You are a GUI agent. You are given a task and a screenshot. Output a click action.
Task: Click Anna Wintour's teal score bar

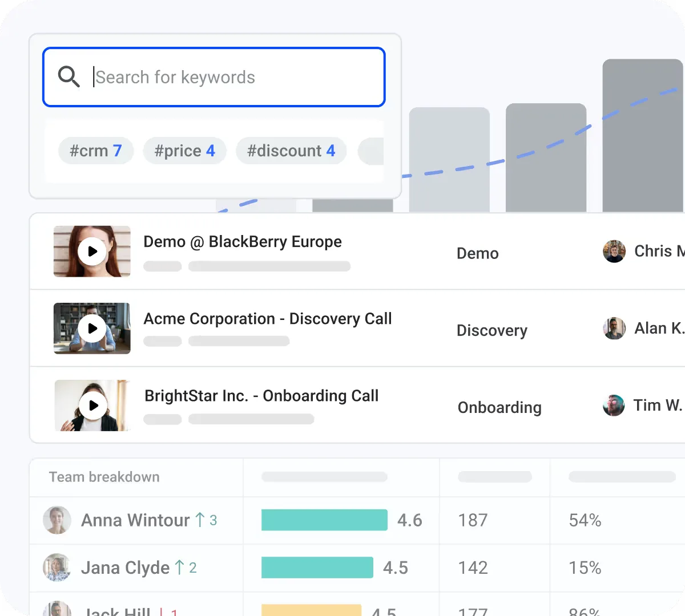(x=324, y=520)
